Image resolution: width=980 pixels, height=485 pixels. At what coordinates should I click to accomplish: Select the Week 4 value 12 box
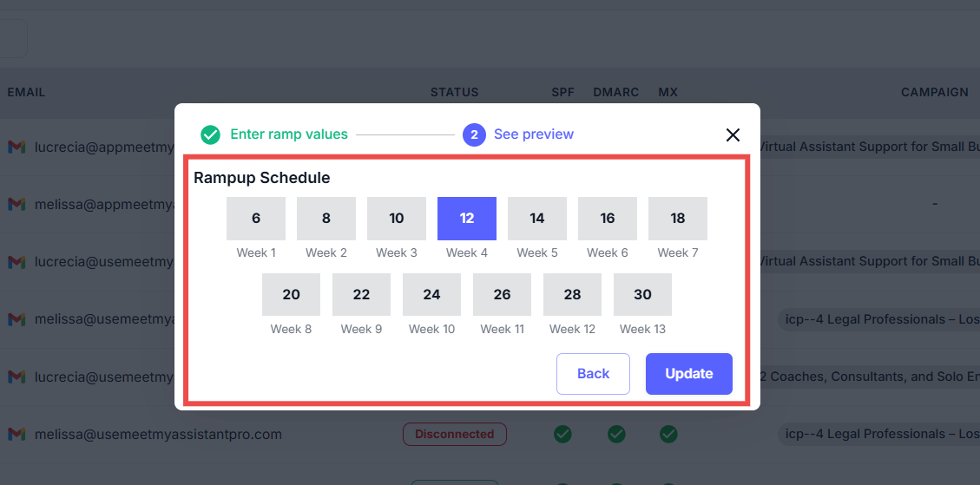coord(467,219)
